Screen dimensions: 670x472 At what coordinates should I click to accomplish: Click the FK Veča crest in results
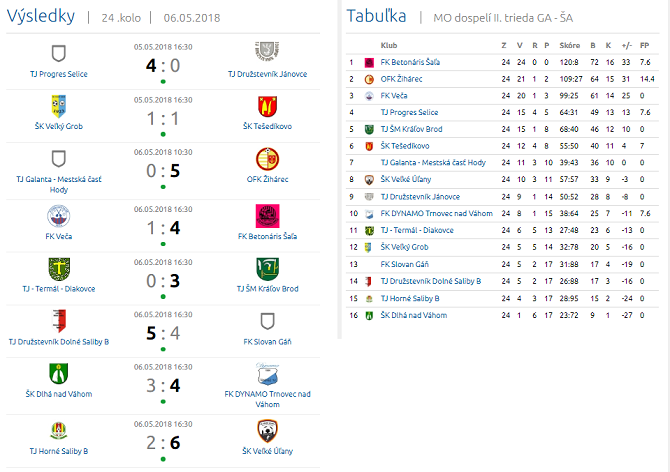[59, 215]
